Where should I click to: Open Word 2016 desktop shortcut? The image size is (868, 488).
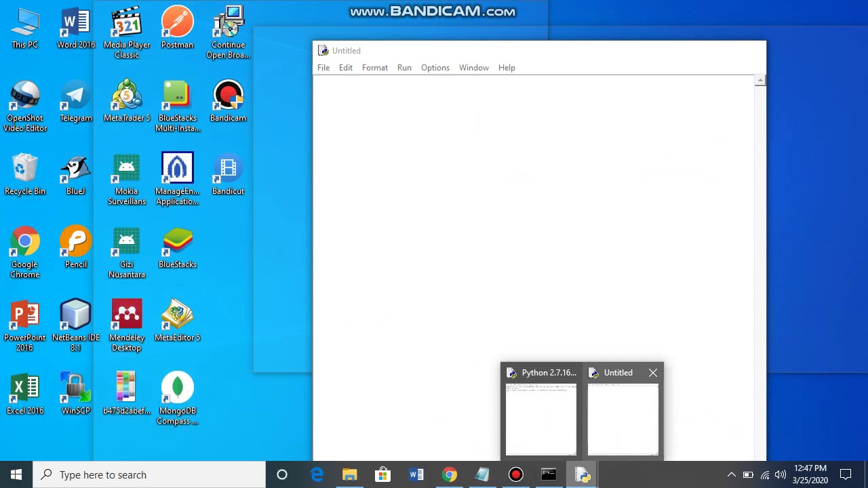tap(76, 28)
